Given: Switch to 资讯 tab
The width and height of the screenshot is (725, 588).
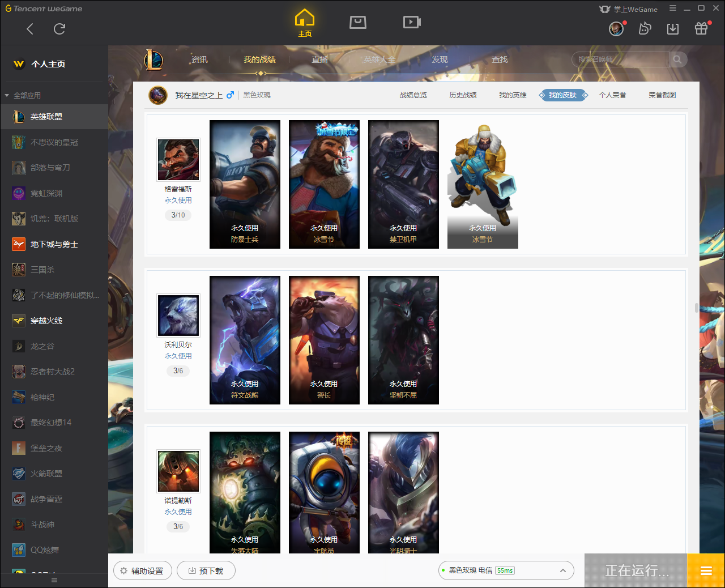Looking at the screenshot, I should pos(199,59).
